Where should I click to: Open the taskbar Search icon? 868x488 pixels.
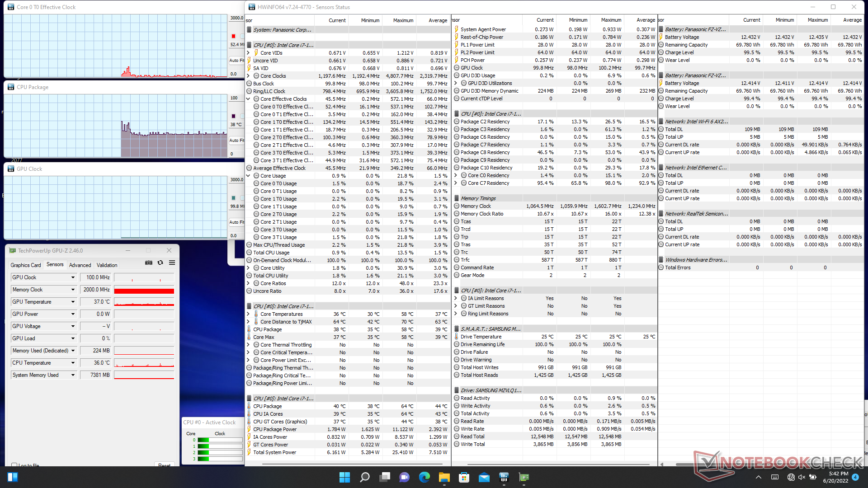pos(364,477)
